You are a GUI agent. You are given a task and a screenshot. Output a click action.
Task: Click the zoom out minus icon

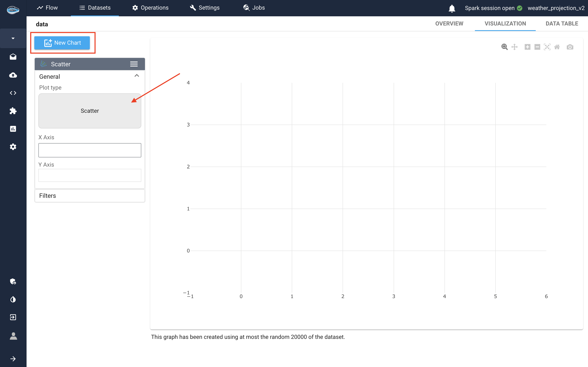pyautogui.click(x=537, y=47)
